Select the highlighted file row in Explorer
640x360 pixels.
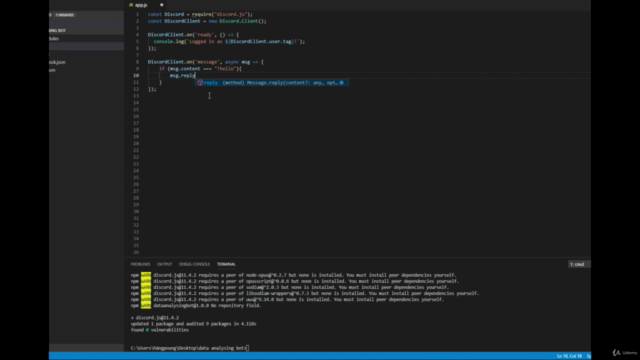(x=86, y=47)
